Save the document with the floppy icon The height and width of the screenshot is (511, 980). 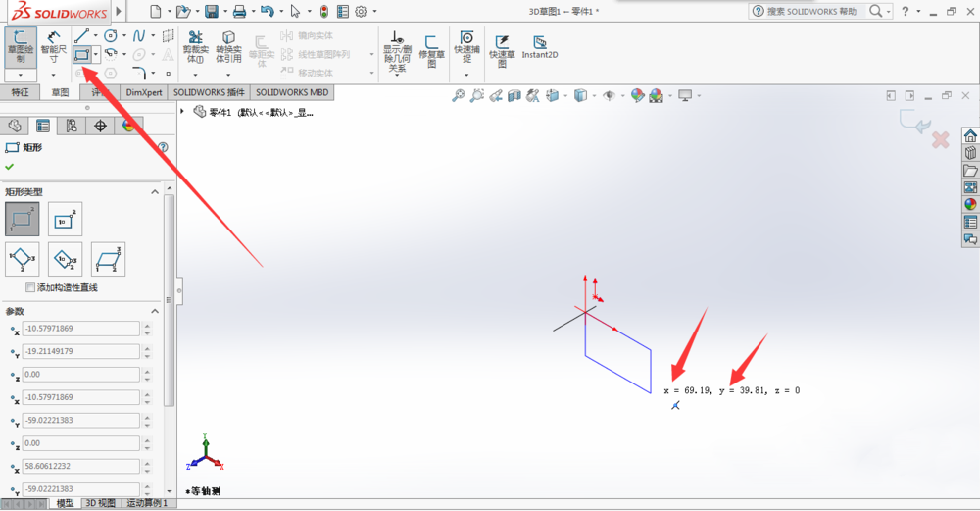pyautogui.click(x=212, y=11)
